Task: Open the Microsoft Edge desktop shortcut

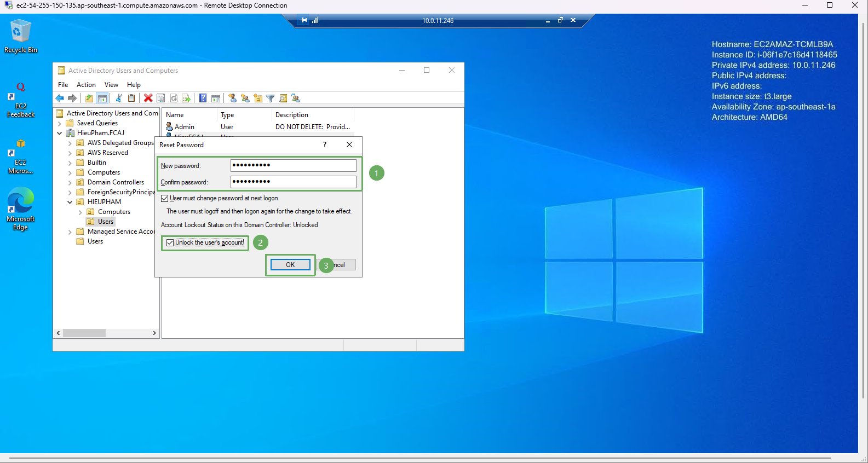Action: (x=21, y=209)
